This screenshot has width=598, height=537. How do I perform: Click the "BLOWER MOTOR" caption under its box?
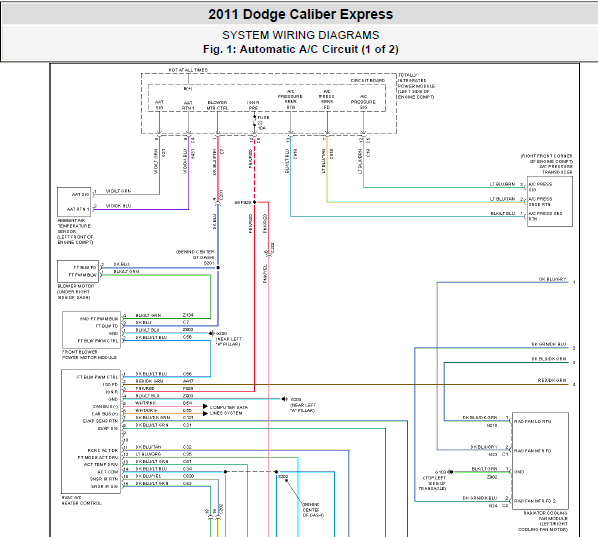click(76, 292)
